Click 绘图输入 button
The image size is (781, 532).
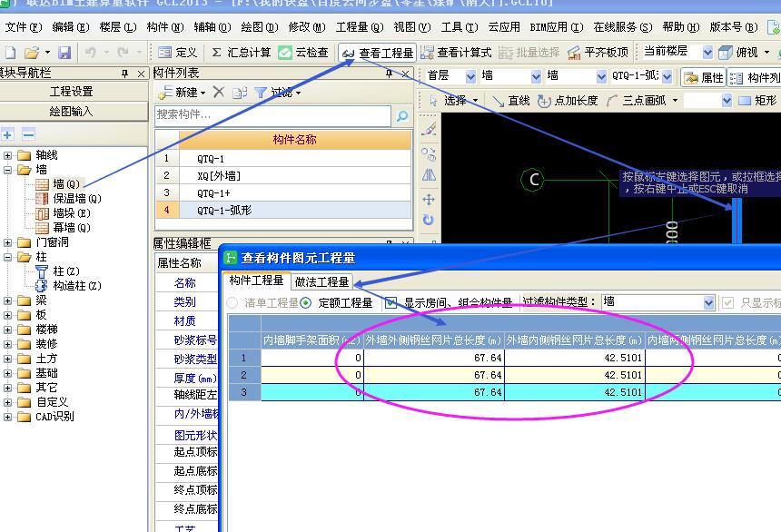(x=73, y=111)
